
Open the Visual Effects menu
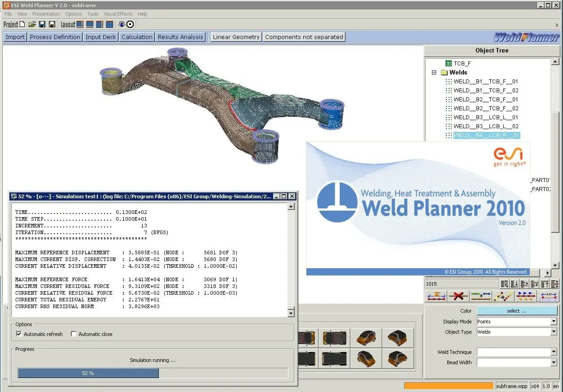click(x=118, y=14)
